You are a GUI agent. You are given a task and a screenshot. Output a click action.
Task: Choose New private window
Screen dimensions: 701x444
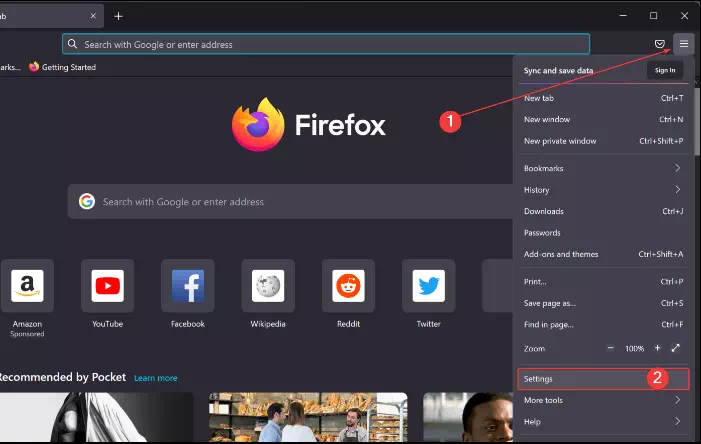coord(603,141)
